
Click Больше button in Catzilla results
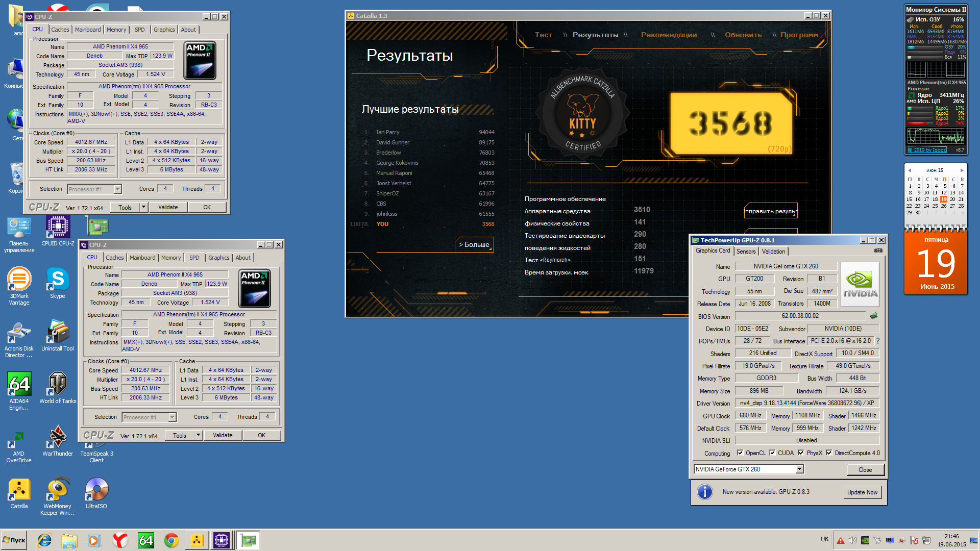pos(474,244)
